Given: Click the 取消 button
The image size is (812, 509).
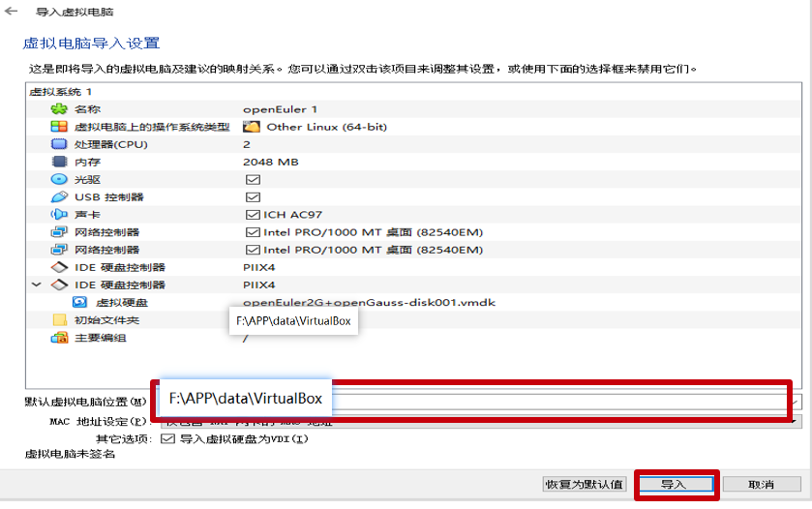Looking at the screenshot, I should tap(762, 484).
